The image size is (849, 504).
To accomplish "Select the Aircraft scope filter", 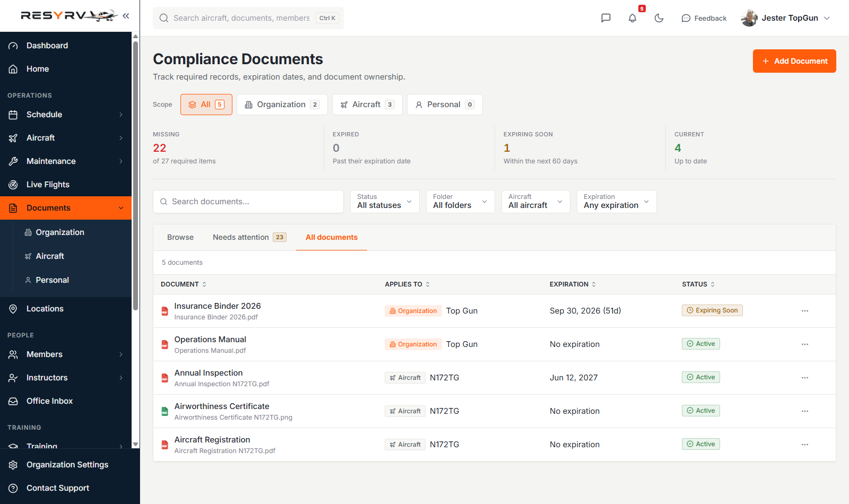I will tap(367, 105).
